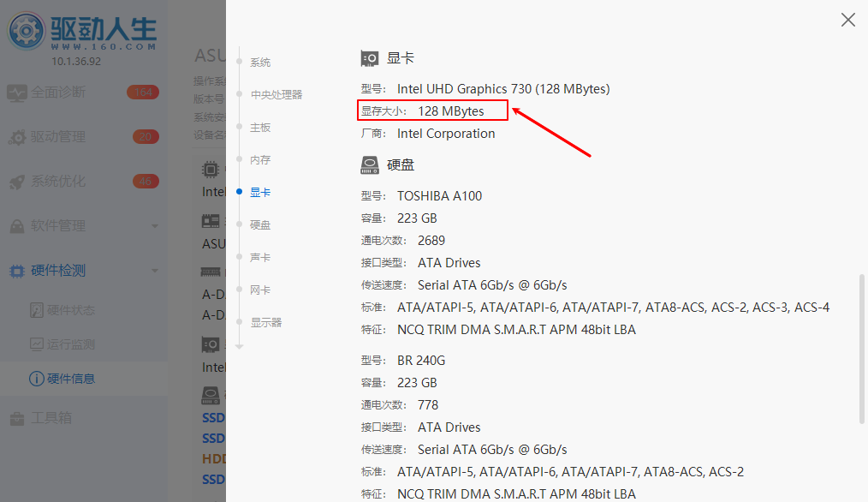Click TOSHIBA A100 model text
Screen dimensions: 868x502
(439, 196)
